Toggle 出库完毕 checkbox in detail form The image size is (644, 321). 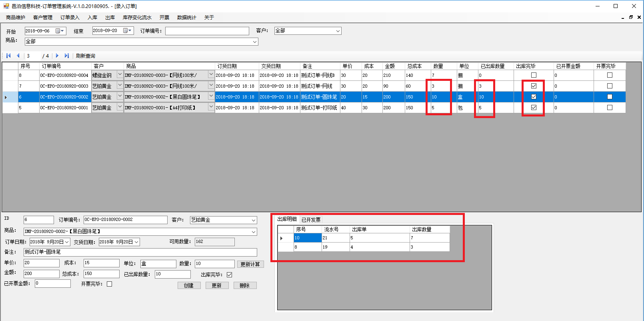coord(229,275)
